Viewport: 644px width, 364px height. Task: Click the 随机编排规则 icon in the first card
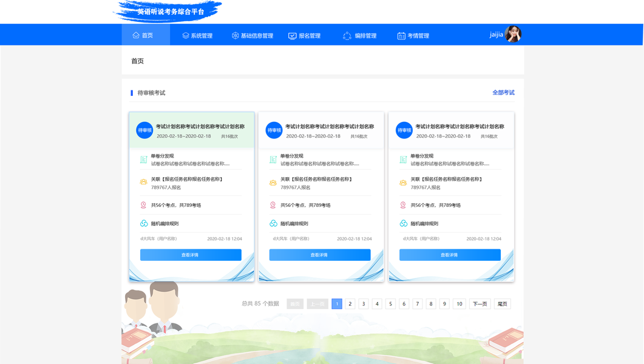pos(144,223)
